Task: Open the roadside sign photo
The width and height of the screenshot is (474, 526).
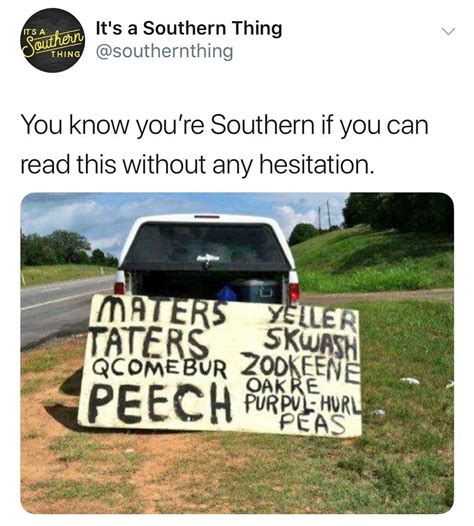Action: [237, 353]
